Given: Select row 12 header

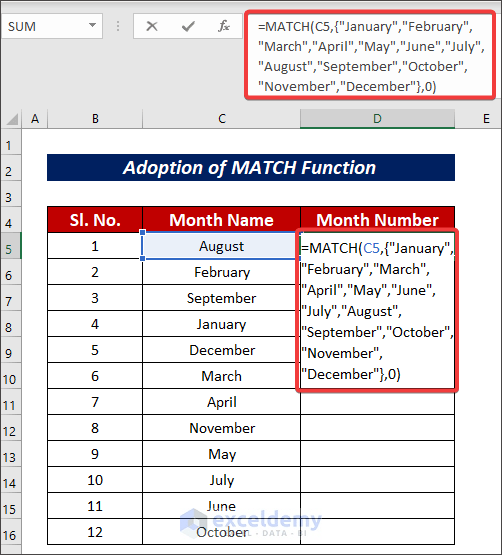Looking at the screenshot, I should click(x=11, y=428).
